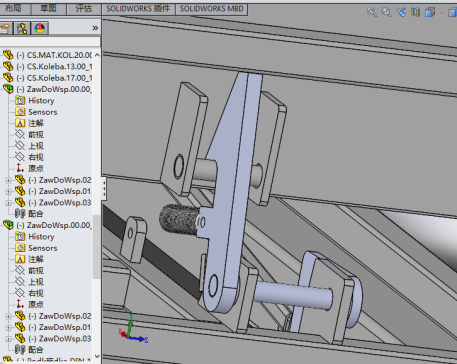Select 注解 under upper ZawDoWsp.00.00 assembly
The height and width of the screenshot is (364, 457).
tap(29, 123)
